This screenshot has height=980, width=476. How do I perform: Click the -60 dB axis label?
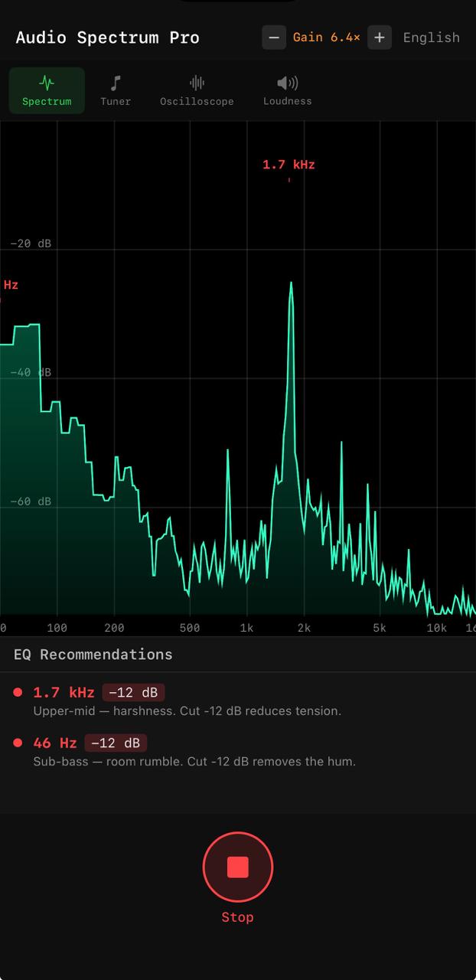[x=31, y=501]
